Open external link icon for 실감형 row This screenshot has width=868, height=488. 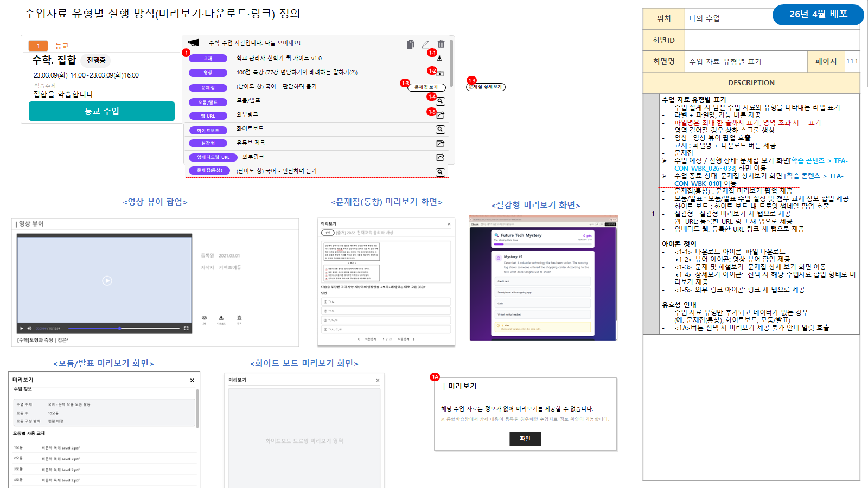(x=441, y=144)
